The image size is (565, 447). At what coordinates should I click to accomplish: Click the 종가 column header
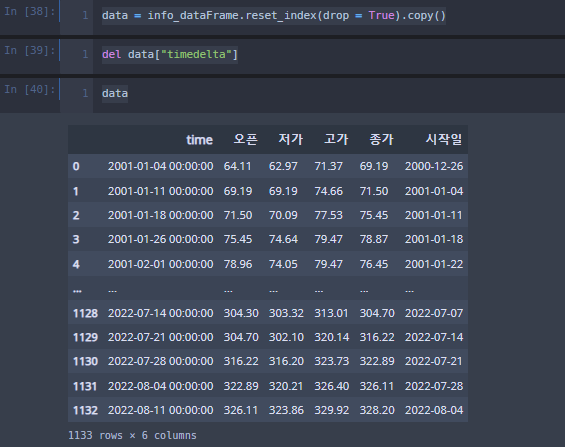381,139
